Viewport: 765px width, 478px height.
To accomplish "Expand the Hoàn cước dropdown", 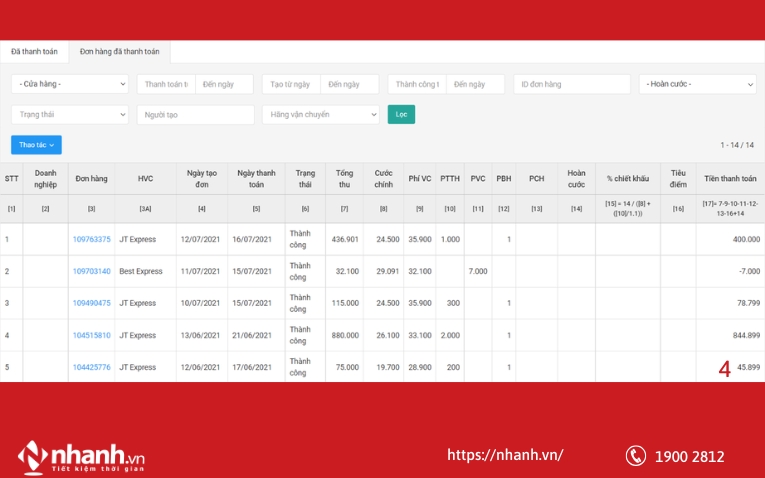I will tap(698, 84).
